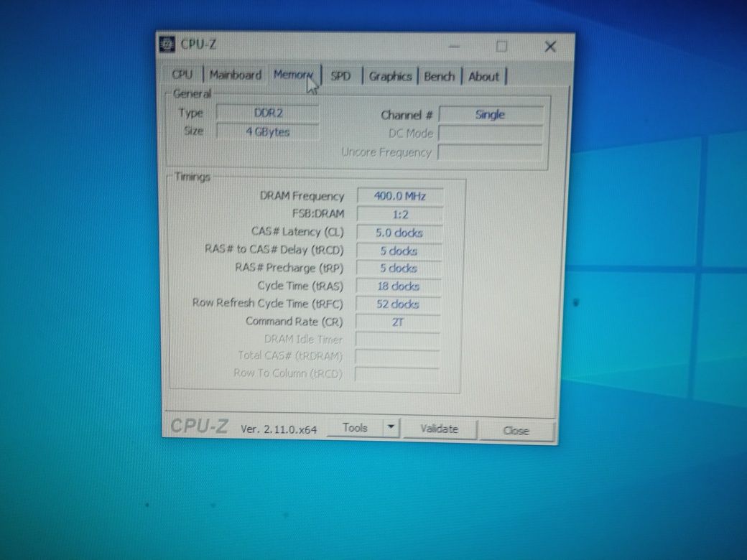Select the Memory tab

[x=294, y=75]
